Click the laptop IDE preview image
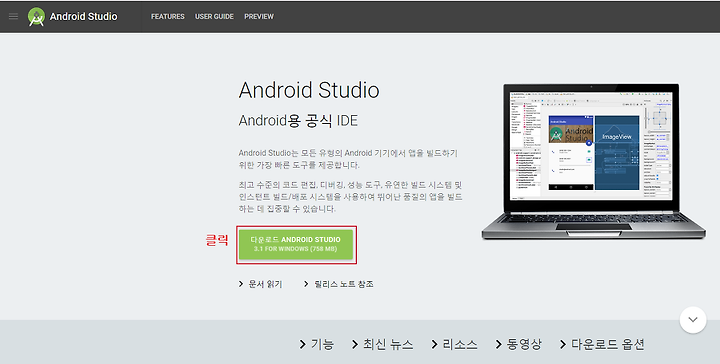 [593, 162]
